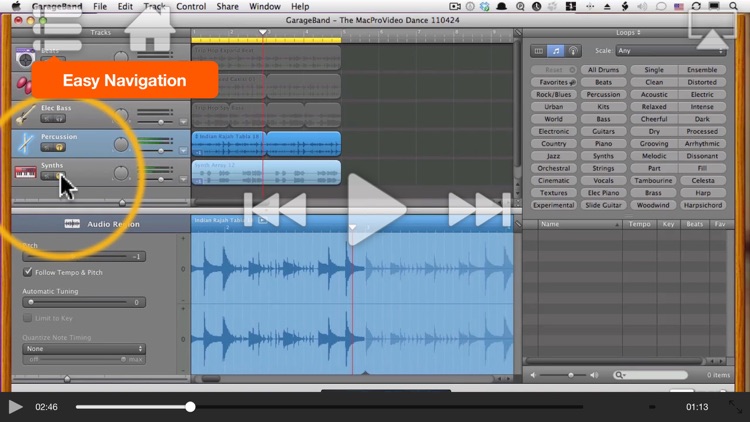Click the loop preview volume-low speaker icon
750x422 pixels.
(533, 375)
